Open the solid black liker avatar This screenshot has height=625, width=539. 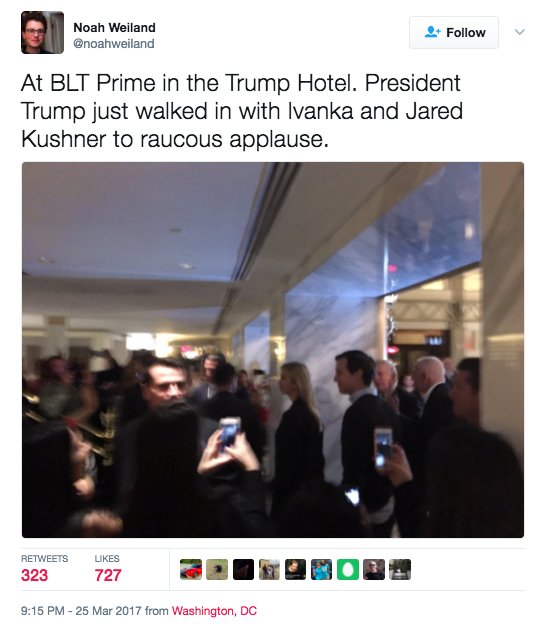click(243, 569)
